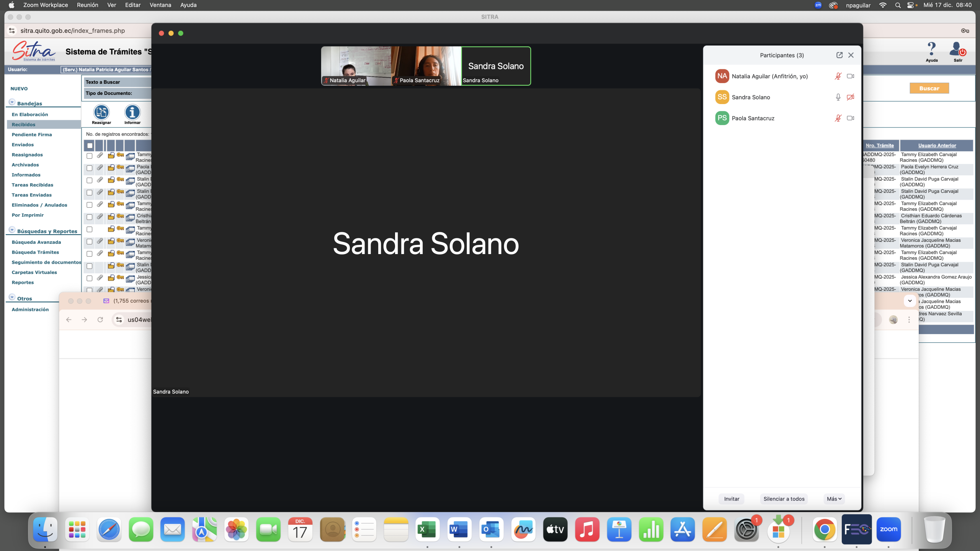
Task: Click the Silenciar a todos button
Action: point(784,499)
